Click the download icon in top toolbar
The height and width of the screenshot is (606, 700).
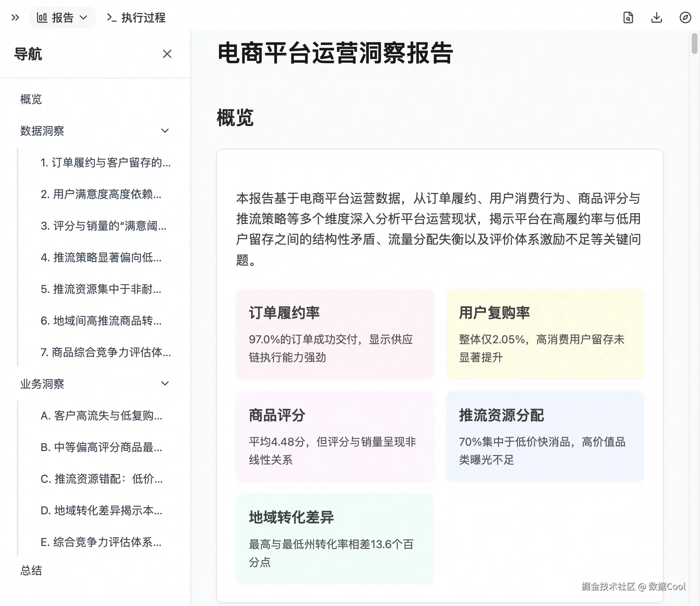point(656,17)
